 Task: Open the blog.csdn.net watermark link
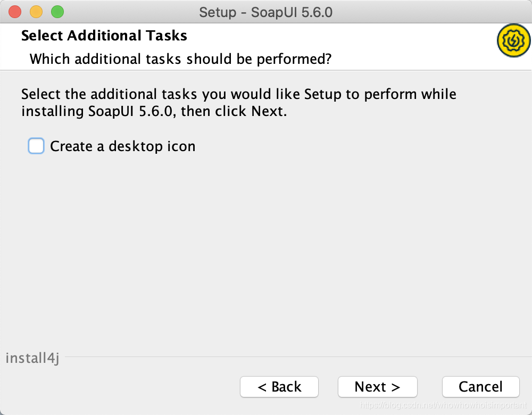443,406
